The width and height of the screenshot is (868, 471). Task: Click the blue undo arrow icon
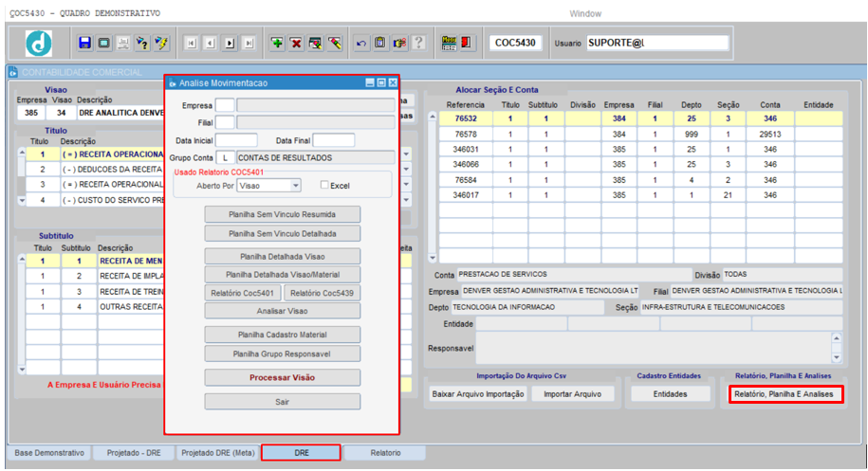360,43
